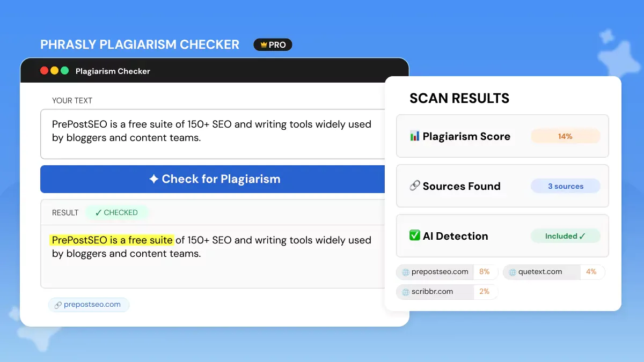This screenshot has width=644, height=362.
Task: Click the green checkmark icon beside AI Detection
Action: [414, 236]
